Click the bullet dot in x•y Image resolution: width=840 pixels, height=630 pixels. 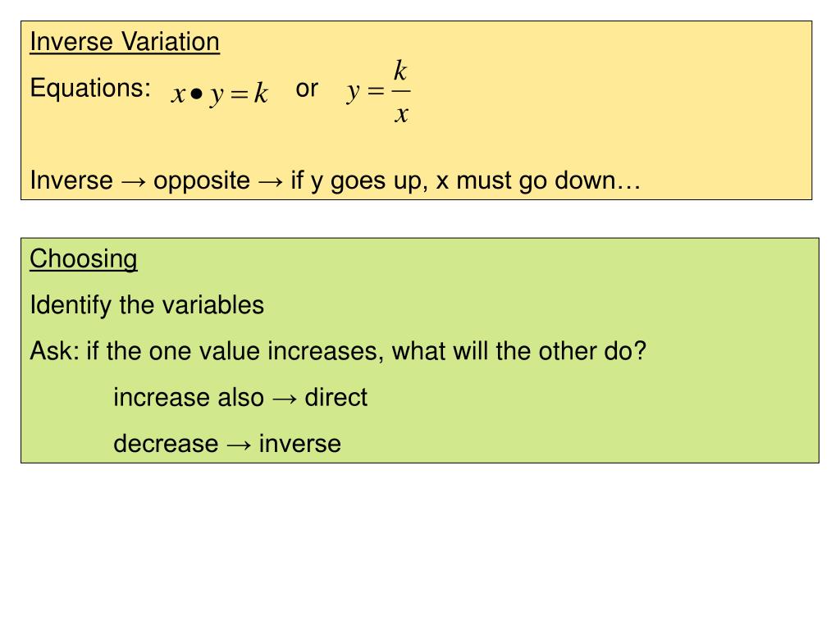(x=197, y=94)
